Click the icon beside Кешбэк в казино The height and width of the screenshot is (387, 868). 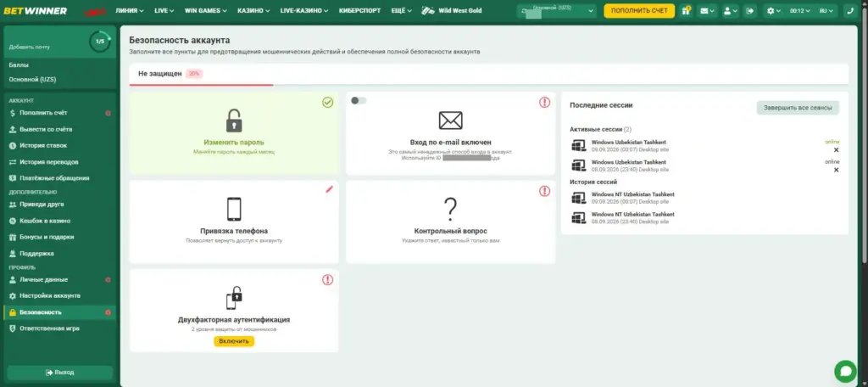click(x=13, y=221)
